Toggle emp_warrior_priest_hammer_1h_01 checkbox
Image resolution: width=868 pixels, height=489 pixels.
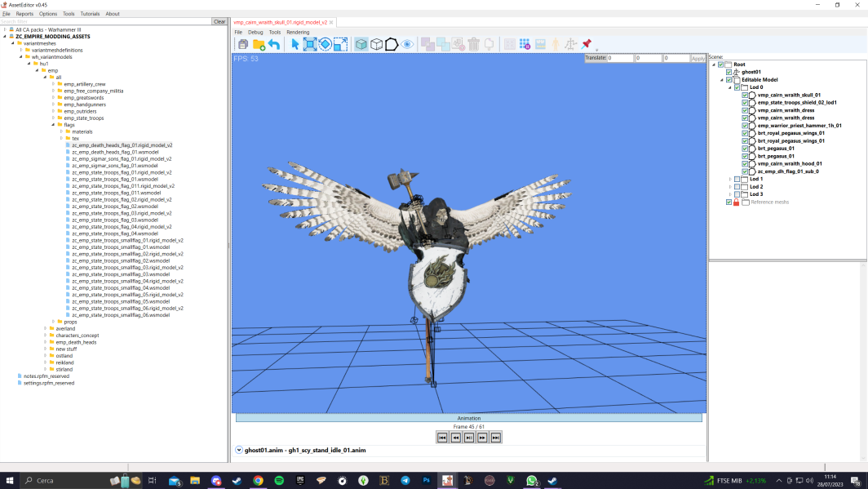pos(745,126)
